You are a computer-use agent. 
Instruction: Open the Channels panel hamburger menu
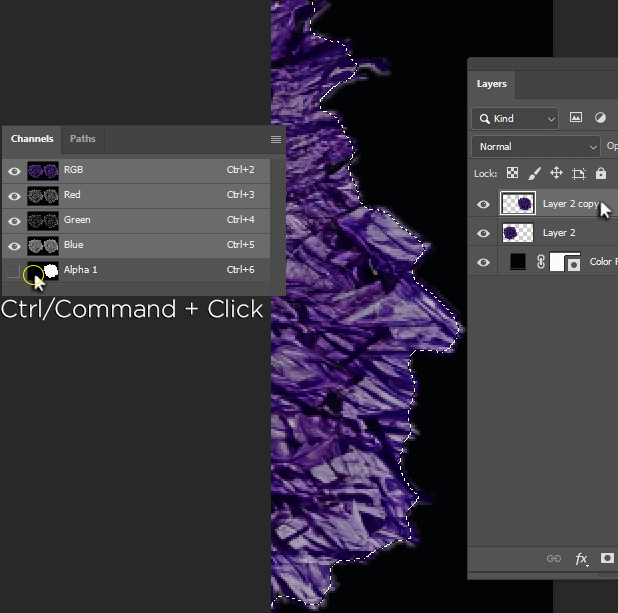[276, 139]
